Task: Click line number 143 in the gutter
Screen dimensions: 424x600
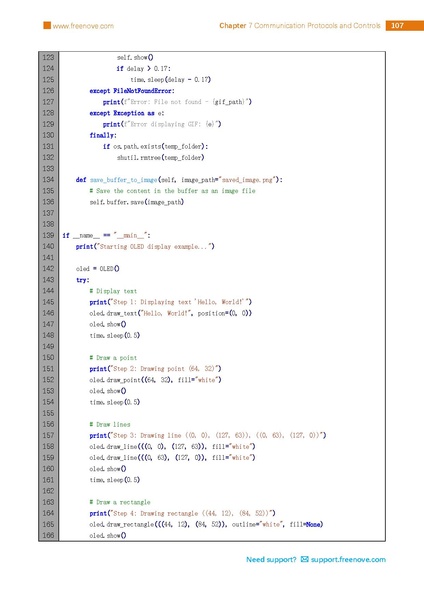Action: (48, 279)
